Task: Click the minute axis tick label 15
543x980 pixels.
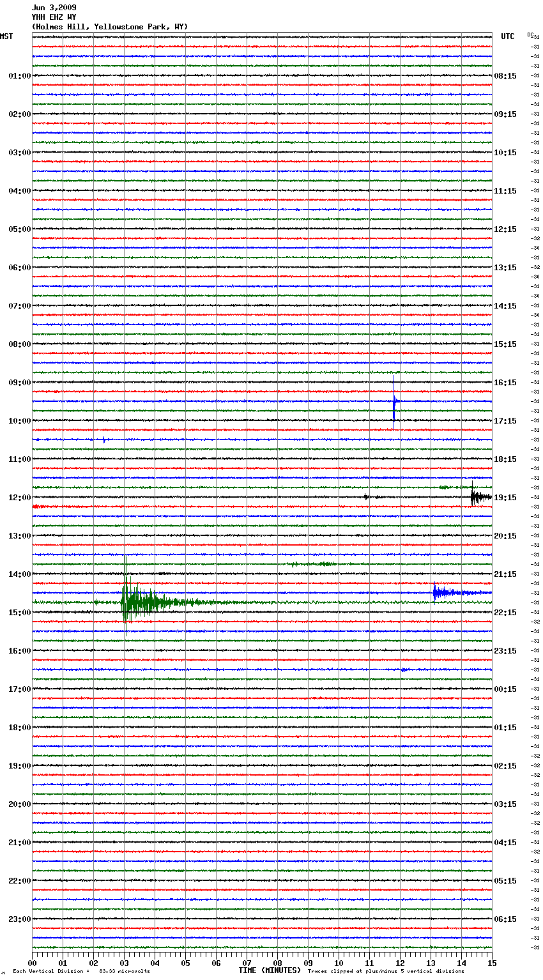Action: (x=492, y=963)
